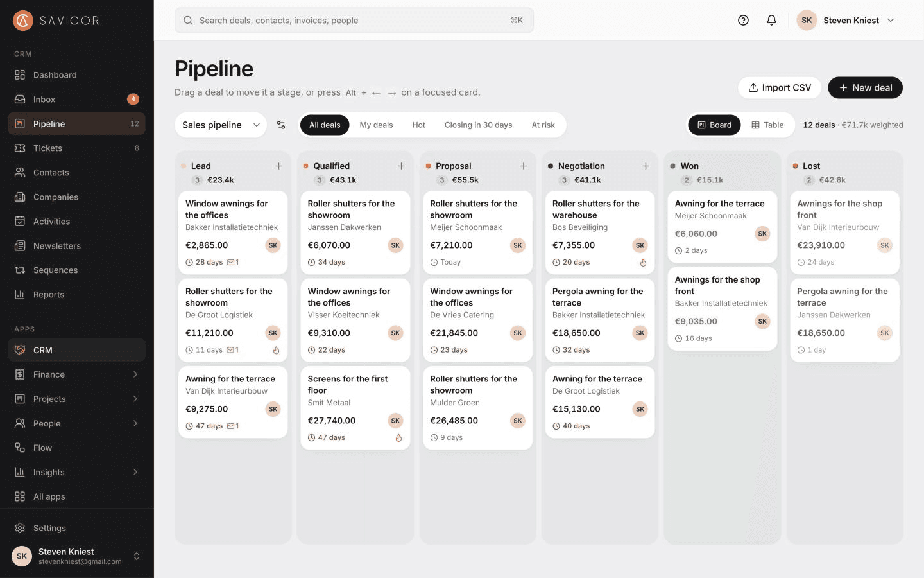The image size is (924, 578).
Task: Click the Visser Koeltechniek company name
Action: tap(343, 315)
